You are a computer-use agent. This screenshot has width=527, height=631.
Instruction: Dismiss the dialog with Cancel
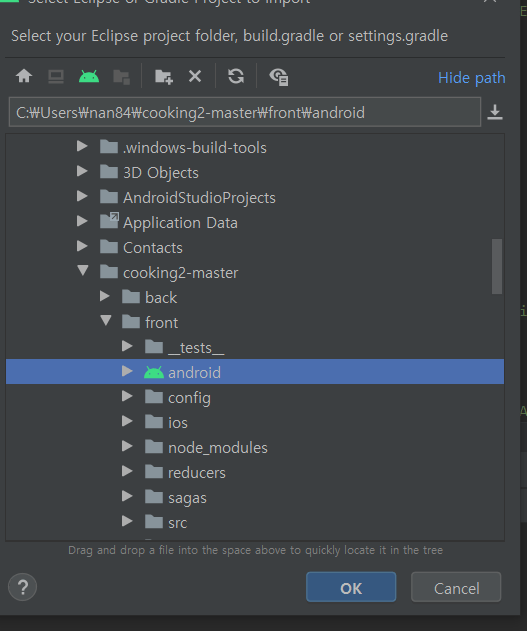pyautogui.click(x=456, y=587)
